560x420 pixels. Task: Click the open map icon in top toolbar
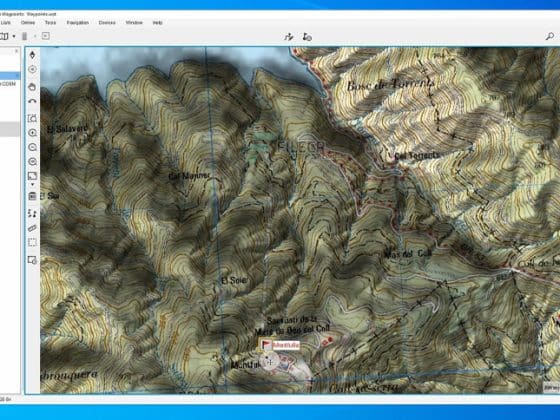[x=4, y=36]
